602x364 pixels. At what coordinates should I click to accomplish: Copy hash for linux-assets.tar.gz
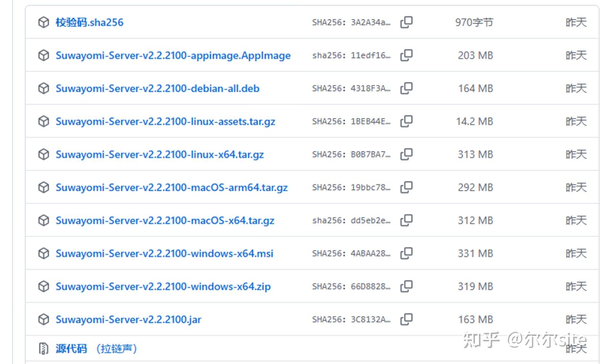tap(406, 121)
